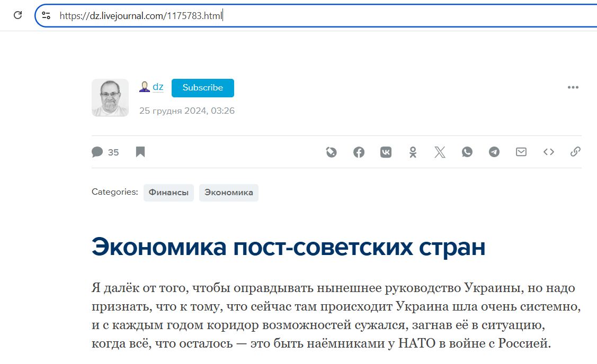597x364 pixels.
Task: Bookmark this post
Action: pyautogui.click(x=140, y=152)
